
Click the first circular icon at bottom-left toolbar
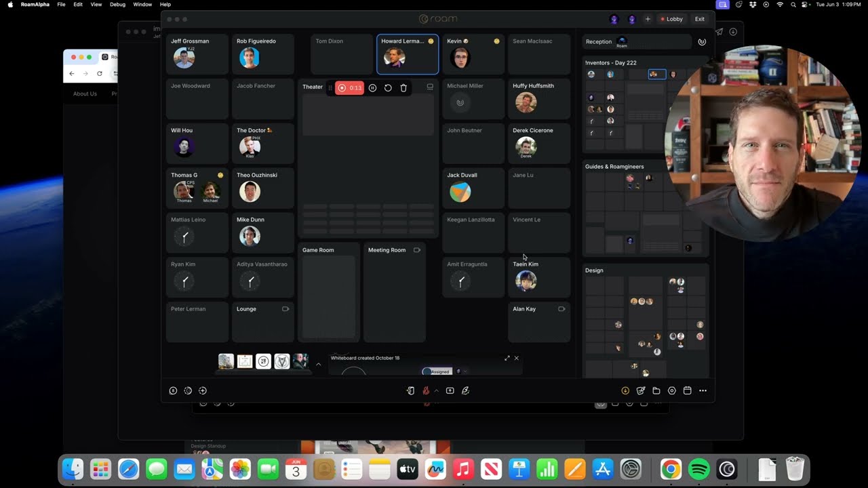173,390
